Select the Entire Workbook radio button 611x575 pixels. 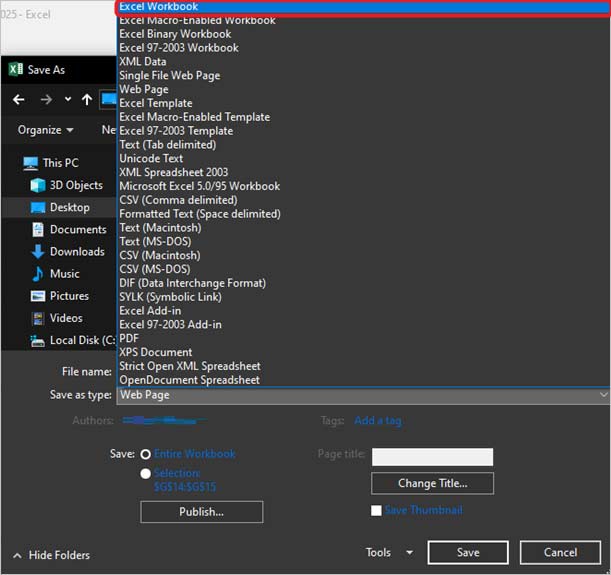146,454
